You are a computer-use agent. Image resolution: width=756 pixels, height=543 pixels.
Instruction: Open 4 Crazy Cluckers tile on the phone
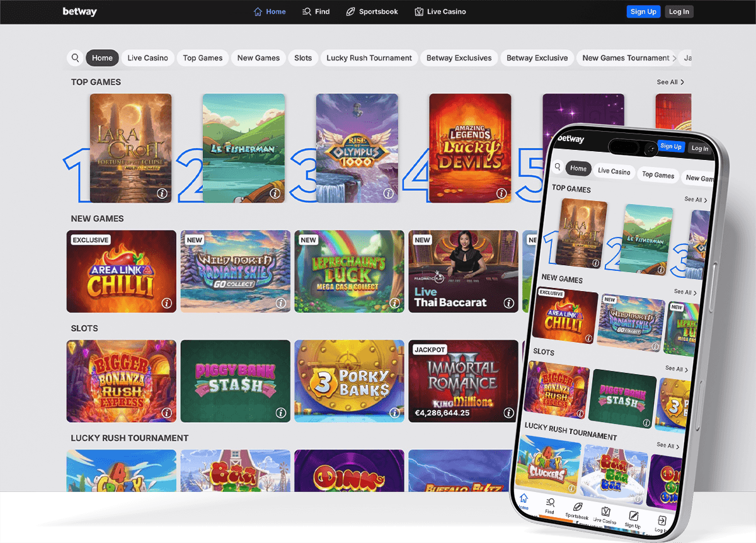click(547, 466)
